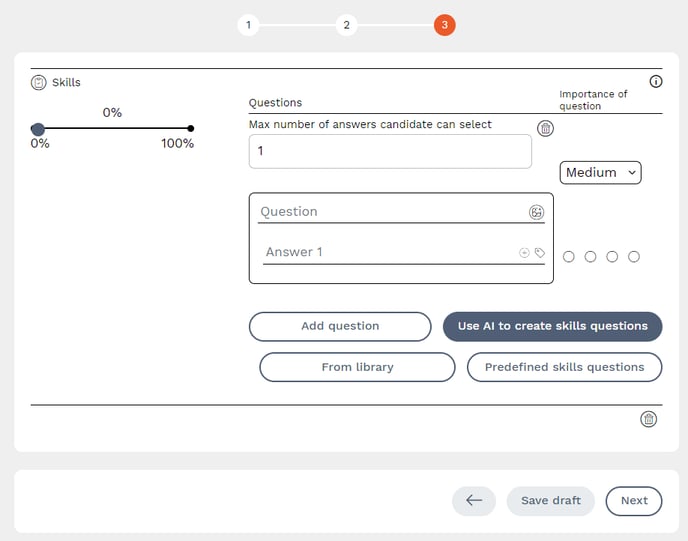Click the image icon in Question field
688x541 pixels.
(x=537, y=212)
